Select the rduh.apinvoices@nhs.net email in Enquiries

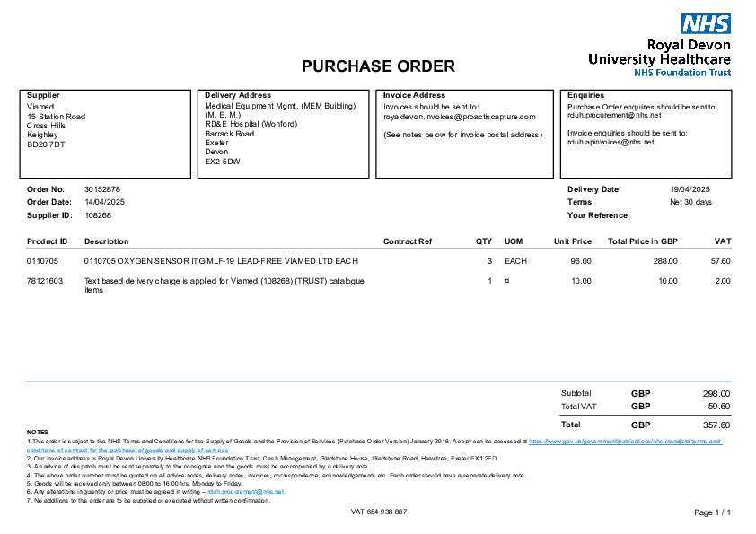611,142
